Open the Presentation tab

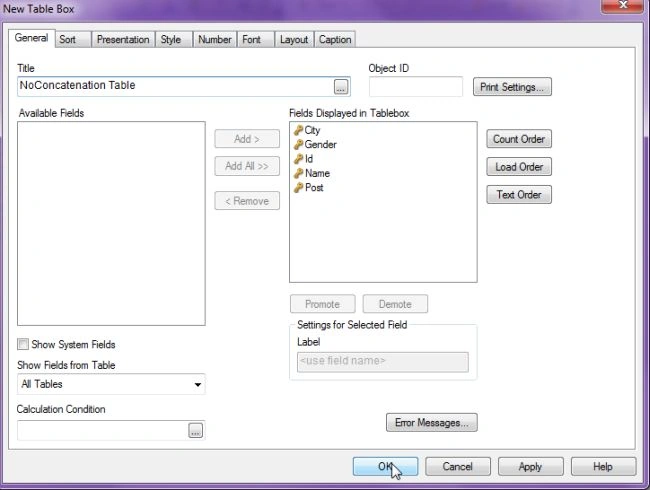[x=123, y=40]
